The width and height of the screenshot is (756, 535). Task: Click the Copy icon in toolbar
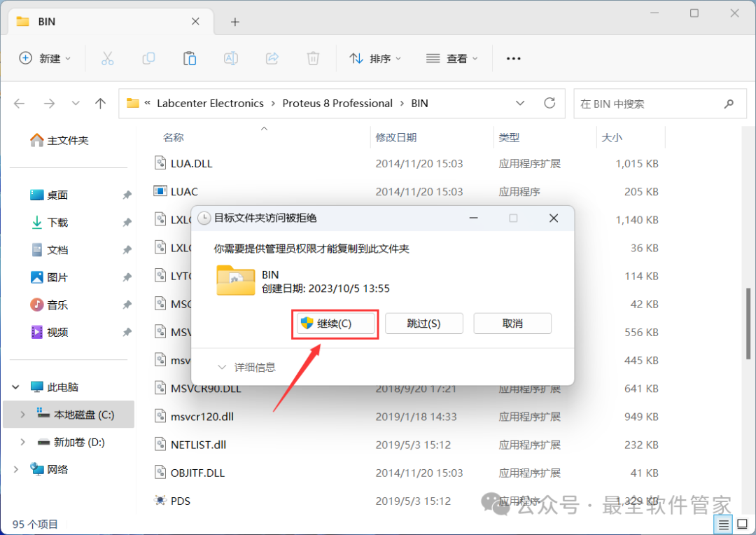click(148, 58)
